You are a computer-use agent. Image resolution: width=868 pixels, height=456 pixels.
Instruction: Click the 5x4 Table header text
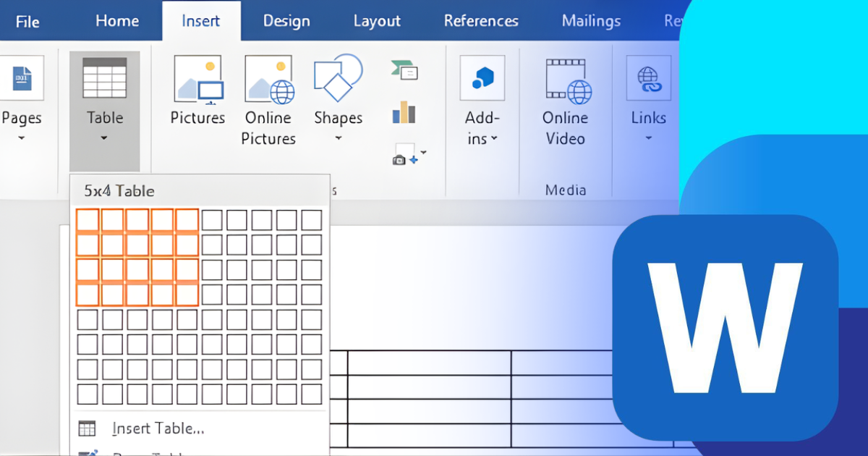[119, 191]
